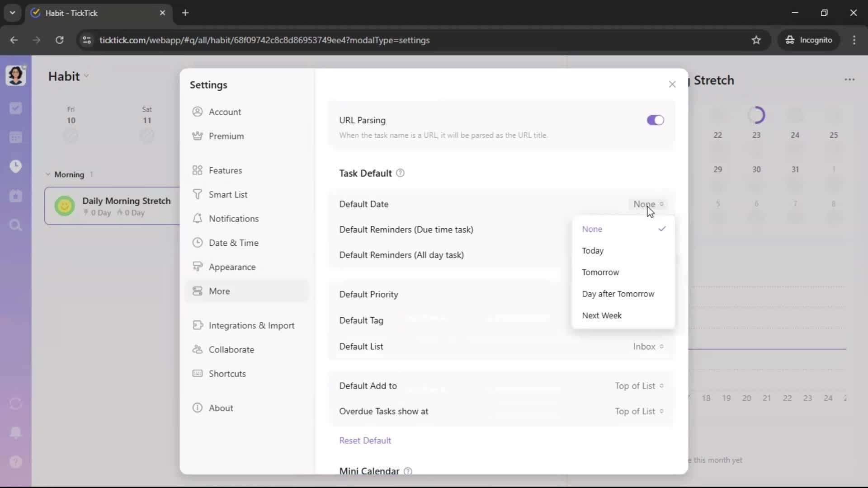Select Tomorrow from the date options
This screenshot has width=868, height=488.
[x=600, y=272]
